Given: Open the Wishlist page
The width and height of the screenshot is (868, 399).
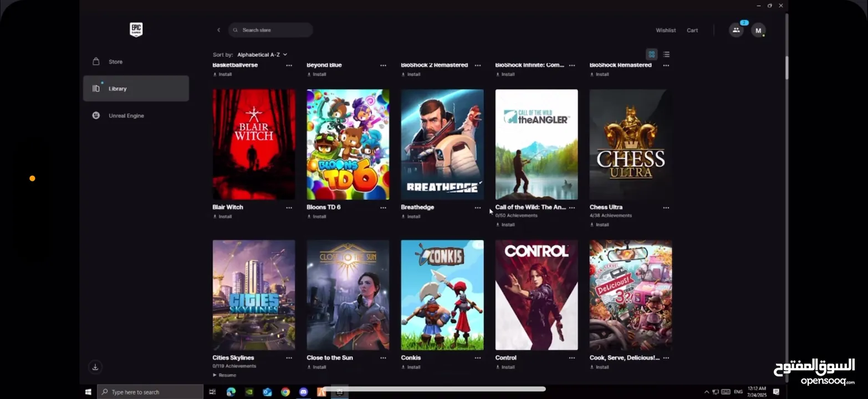Looking at the screenshot, I should [x=666, y=30].
